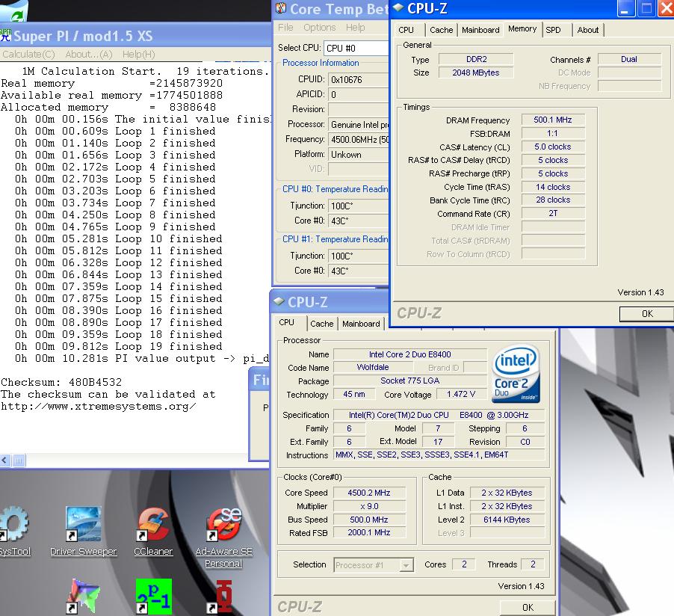Screen dimensions: 674x616
Task: Click the Rated FSB 2000.1 MHz value
Action: [369, 532]
